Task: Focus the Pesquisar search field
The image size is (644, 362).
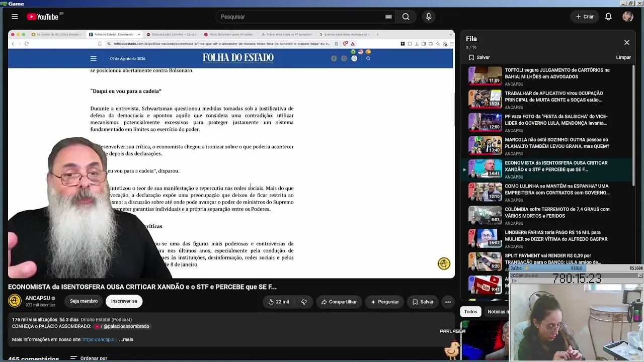Action: click(x=302, y=17)
